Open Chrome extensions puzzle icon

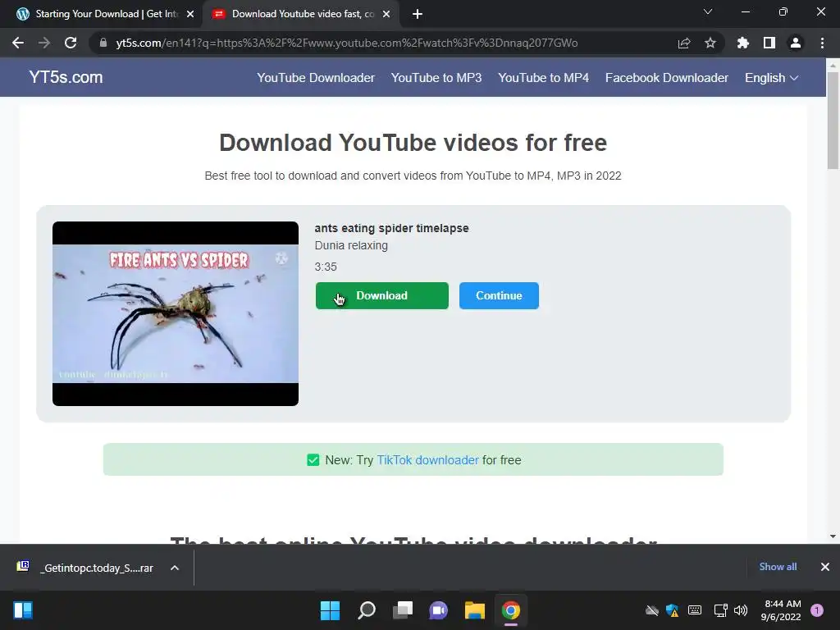(x=742, y=43)
